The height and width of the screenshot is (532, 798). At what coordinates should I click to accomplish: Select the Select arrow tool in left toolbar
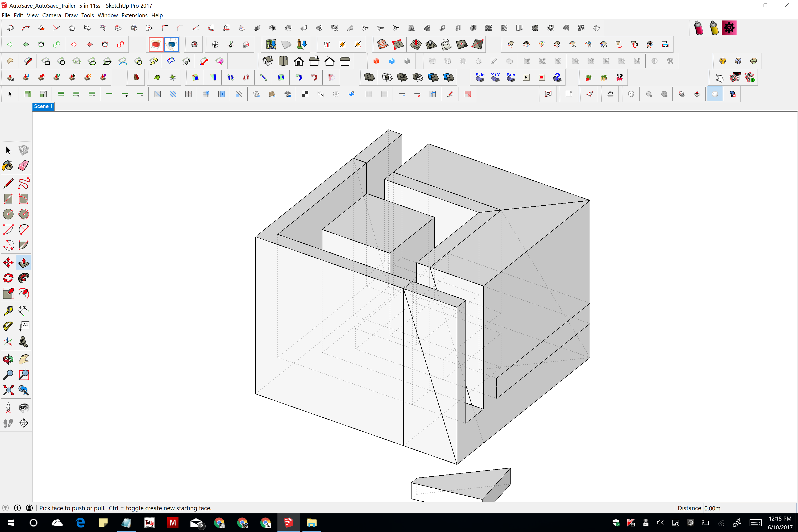[8, 150]
